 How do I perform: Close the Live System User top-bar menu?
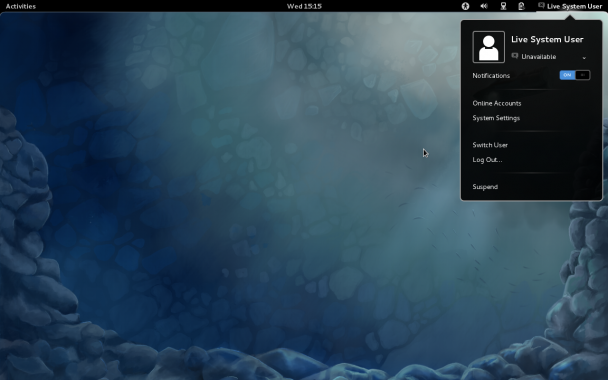pos(570,6)
